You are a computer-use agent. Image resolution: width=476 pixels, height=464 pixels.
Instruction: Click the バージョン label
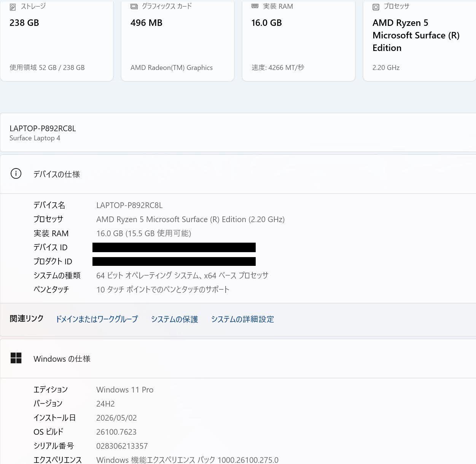tap(48, 404)
